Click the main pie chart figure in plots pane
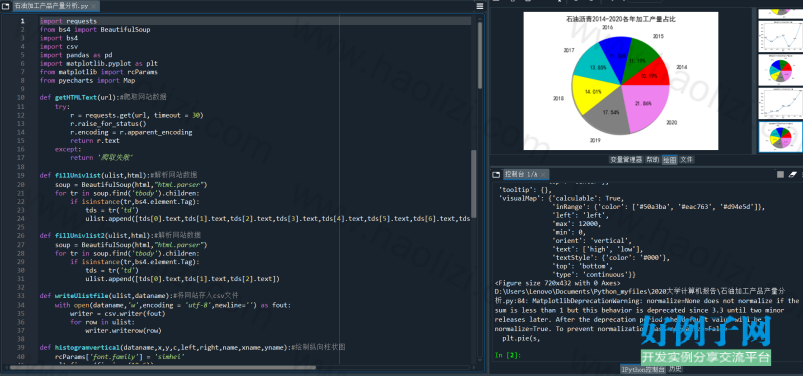 [620, 81]
